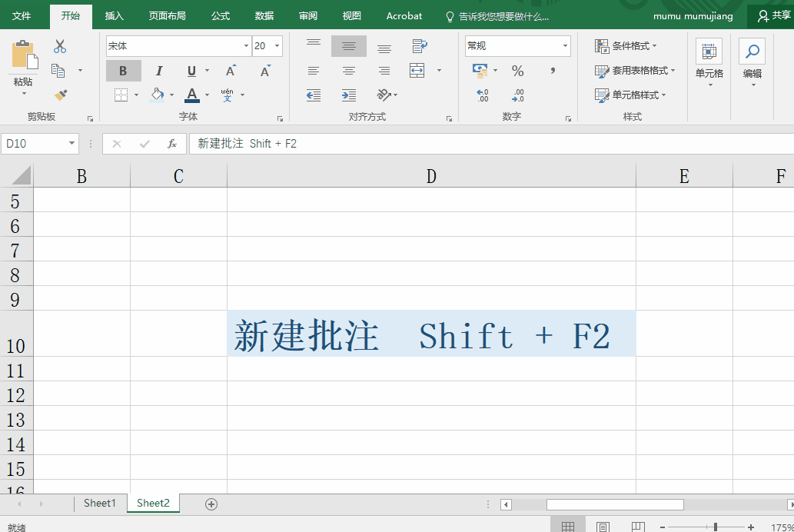The image size is (794, 532).
Task: Click Merge and Center icon
Action: pyautogui.click(x=417, y=71)
